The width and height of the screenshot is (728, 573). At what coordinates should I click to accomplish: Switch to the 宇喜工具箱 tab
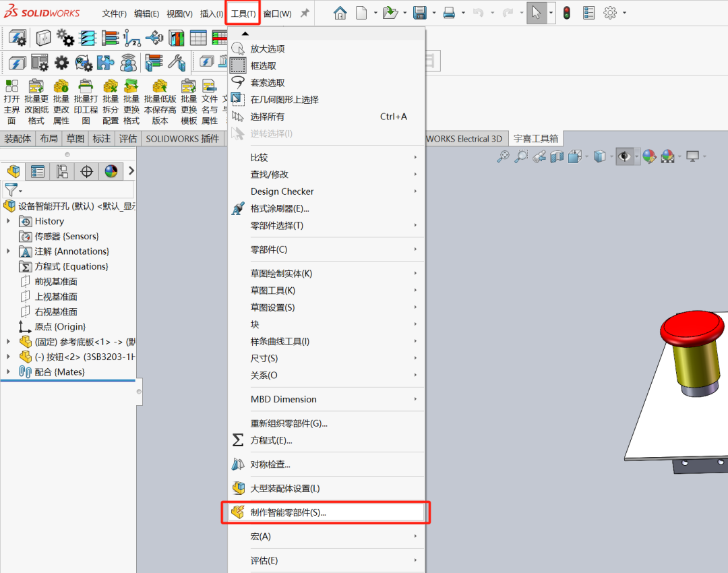pyautogui.click(x=536, y=138)
